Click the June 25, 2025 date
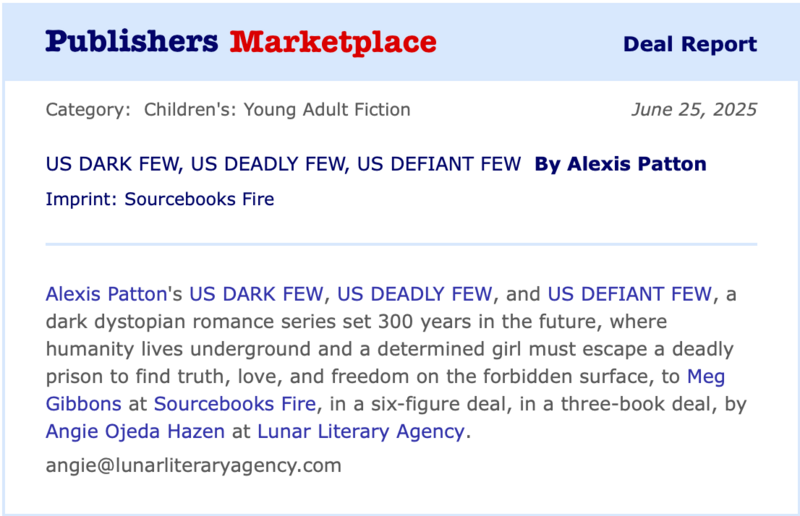Viewport: 800px width, 516px height. [x=694, y=109]
